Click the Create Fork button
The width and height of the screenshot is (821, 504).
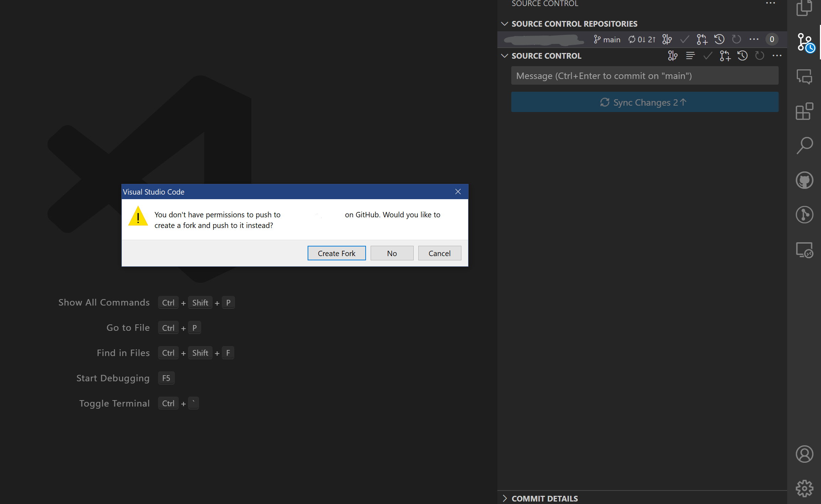[336, 253]
